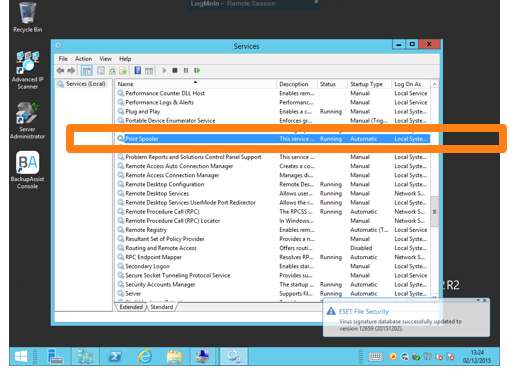Toggle Show/Hide Console Tree toolbar icon
The image size is (523, 373).
(86, 70)
